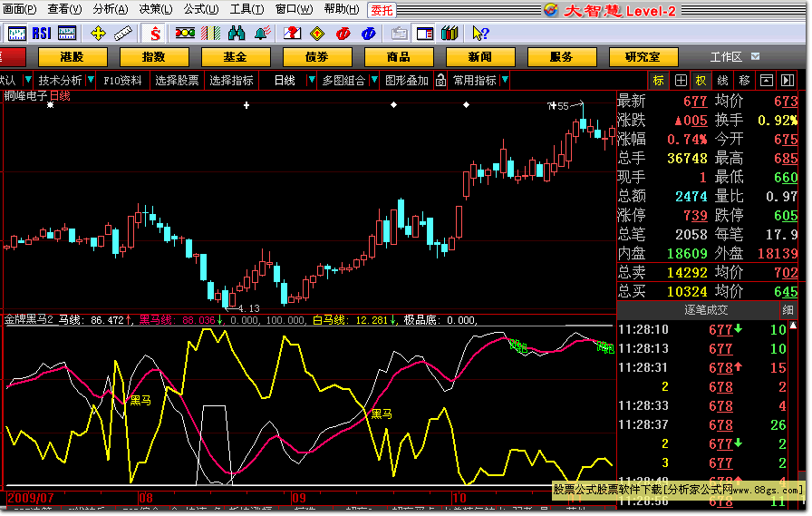The height and width of the screenshot is (516, 812).
Task: Click the 商品 yellow tab button
Action: [398, 57]
